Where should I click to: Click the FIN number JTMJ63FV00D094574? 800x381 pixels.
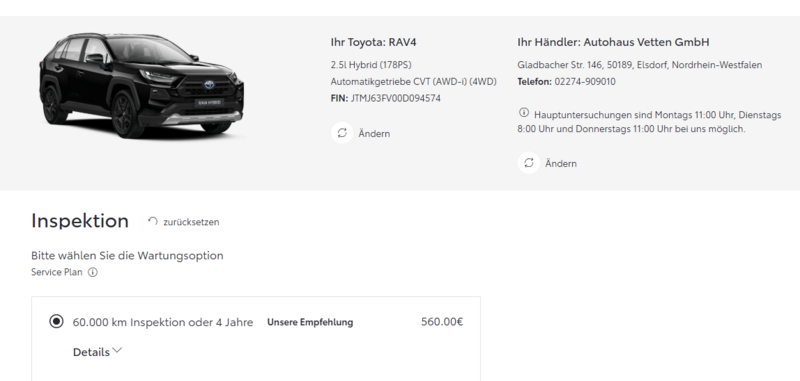[395, 98]
